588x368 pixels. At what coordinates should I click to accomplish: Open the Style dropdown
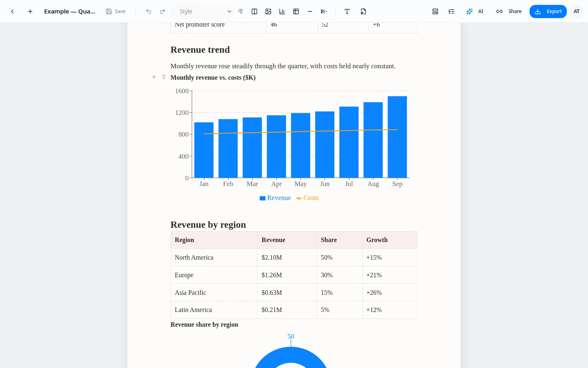(204, 11)
